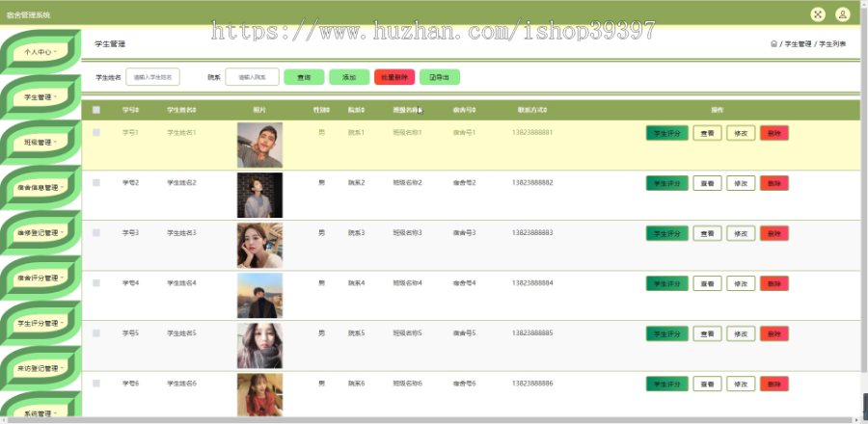Viewport: 868px width, 424px height.
Task: Click the red 批量删除 button
Action: coord(394,77)
